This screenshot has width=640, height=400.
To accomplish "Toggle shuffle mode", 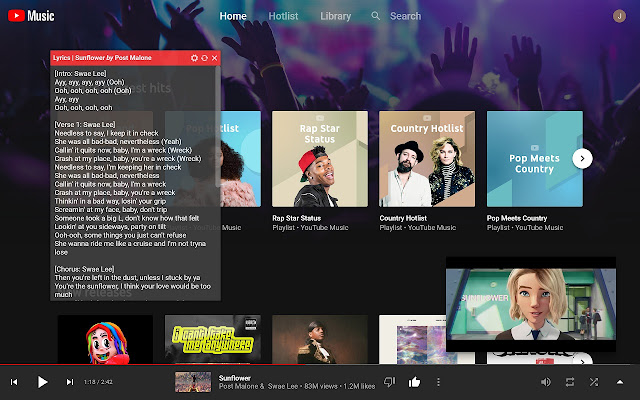I will pyautogui.click(x=594, y=382).
